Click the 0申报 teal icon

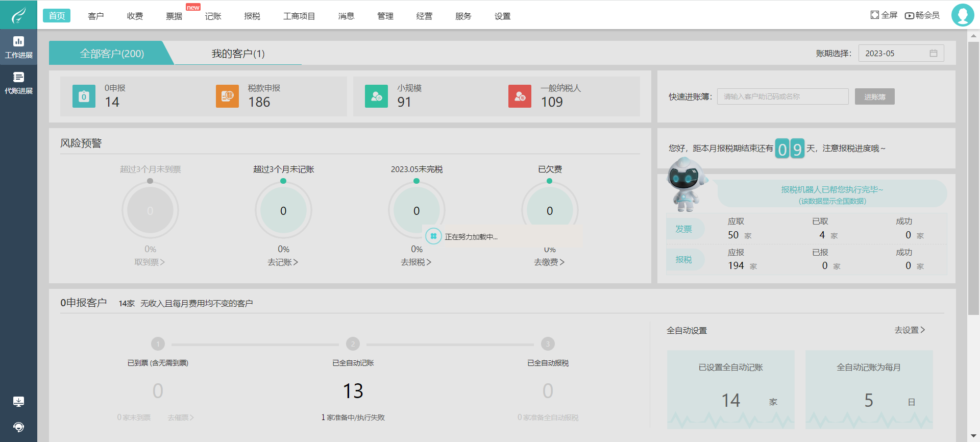84,96
